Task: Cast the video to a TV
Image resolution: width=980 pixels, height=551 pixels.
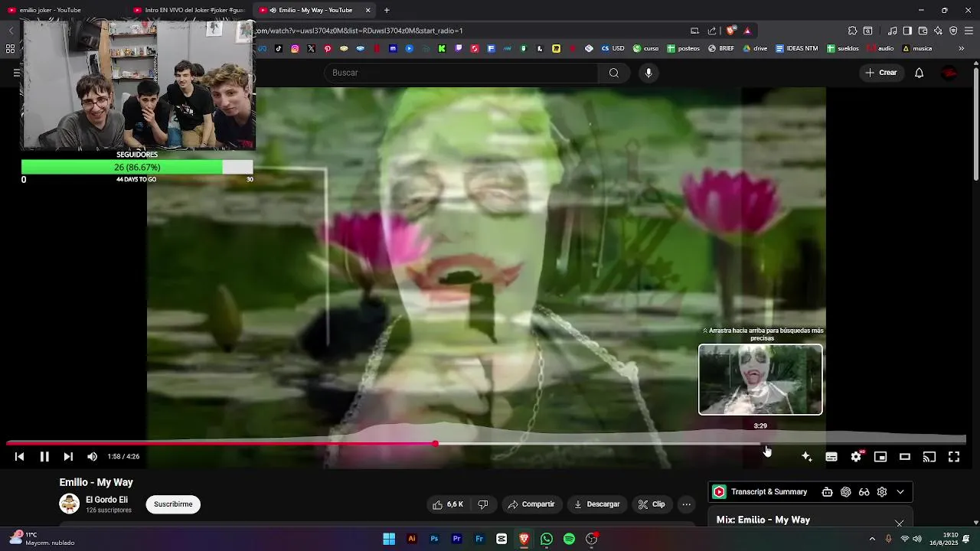Action: click(x=929, y=457)
